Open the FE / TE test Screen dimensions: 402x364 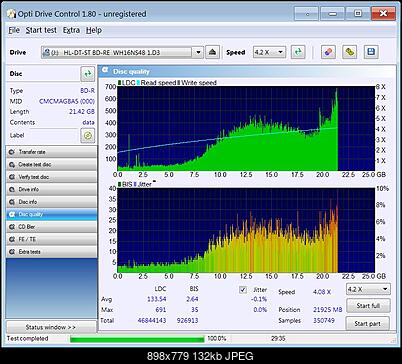52,239
